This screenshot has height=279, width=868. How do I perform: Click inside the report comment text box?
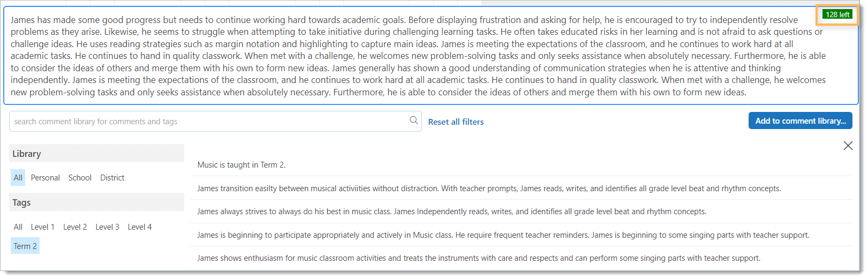coord(418,56)
